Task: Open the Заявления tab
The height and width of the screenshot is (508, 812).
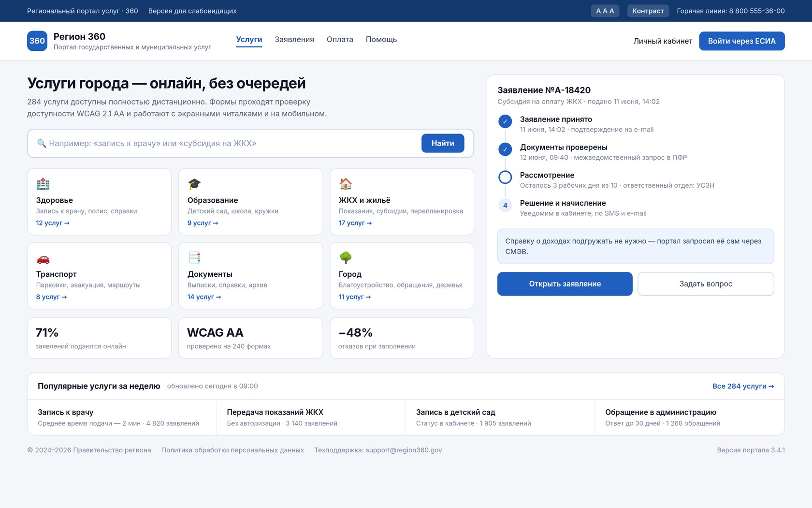Action: click(294, 40)
